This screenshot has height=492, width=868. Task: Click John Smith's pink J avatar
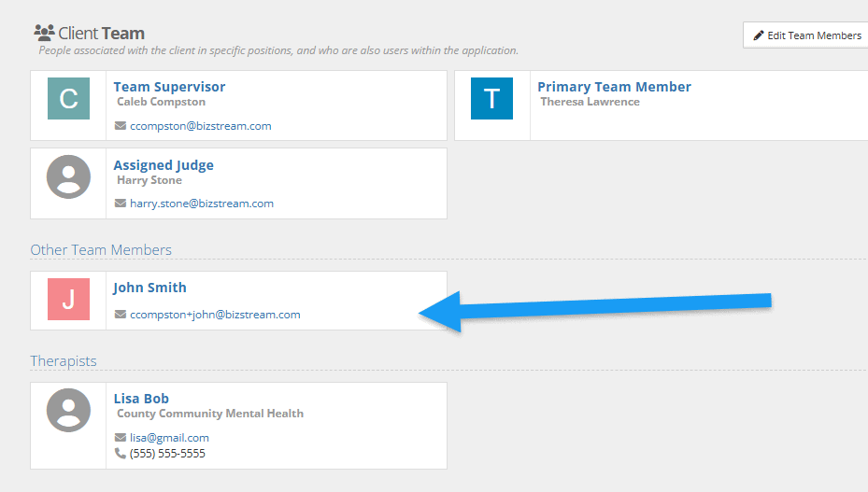pos(68,300)
